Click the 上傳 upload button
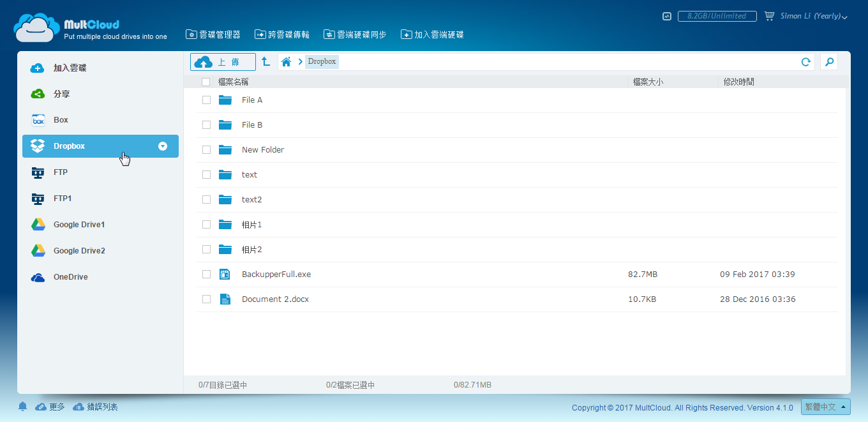 tap(223, 62)
